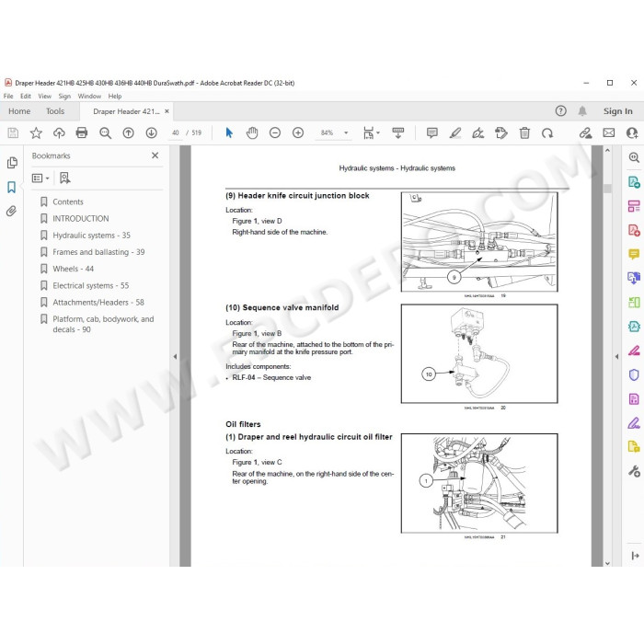644x644 pixels.
Task: Open the sign document pen tool
Action: tap(478, 132)
